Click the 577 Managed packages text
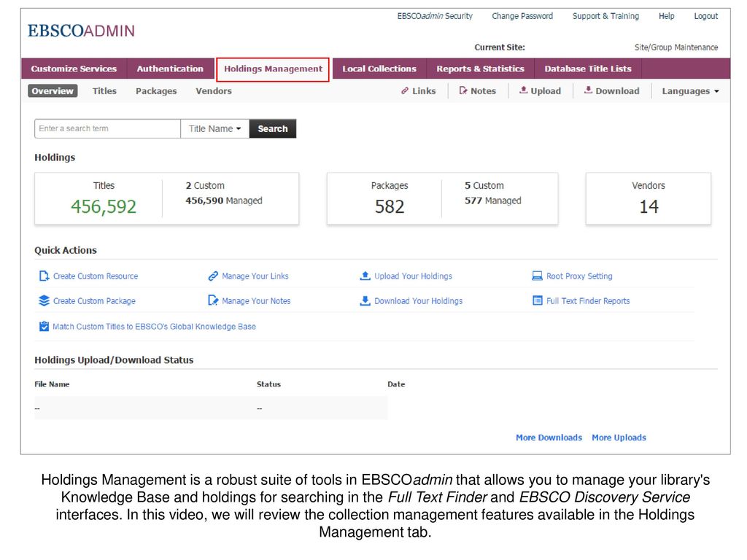Viewport: 747px width, 560px height. click(x=493, y=201)
